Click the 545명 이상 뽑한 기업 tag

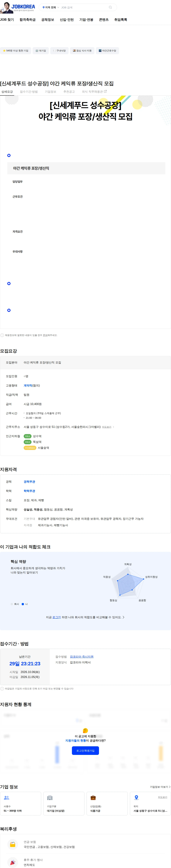pyautogui.click(x=15, y=50)
